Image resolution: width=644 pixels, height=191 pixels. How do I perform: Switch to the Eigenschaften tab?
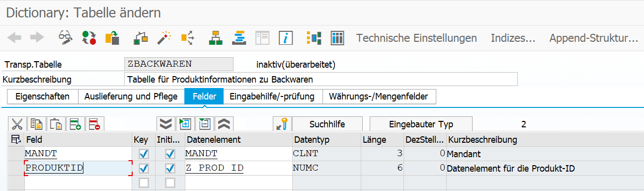[42, 96]
